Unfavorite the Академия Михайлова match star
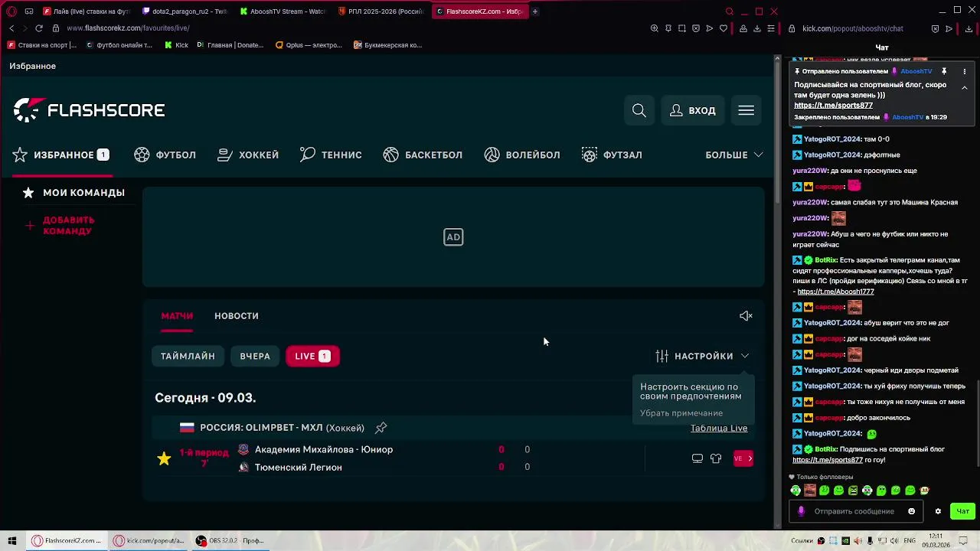Viewport: 980px width, 551px height. (x=164, y=458)
